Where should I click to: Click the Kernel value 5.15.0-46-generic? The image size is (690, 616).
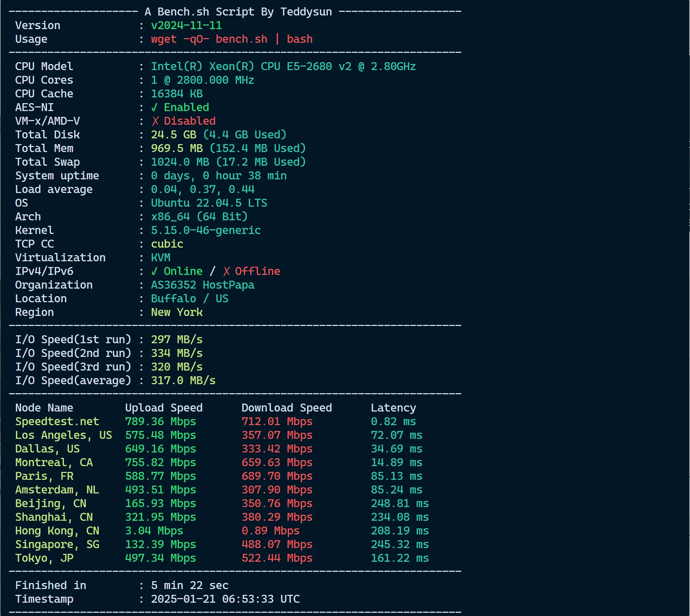click(x=206, y=230)
